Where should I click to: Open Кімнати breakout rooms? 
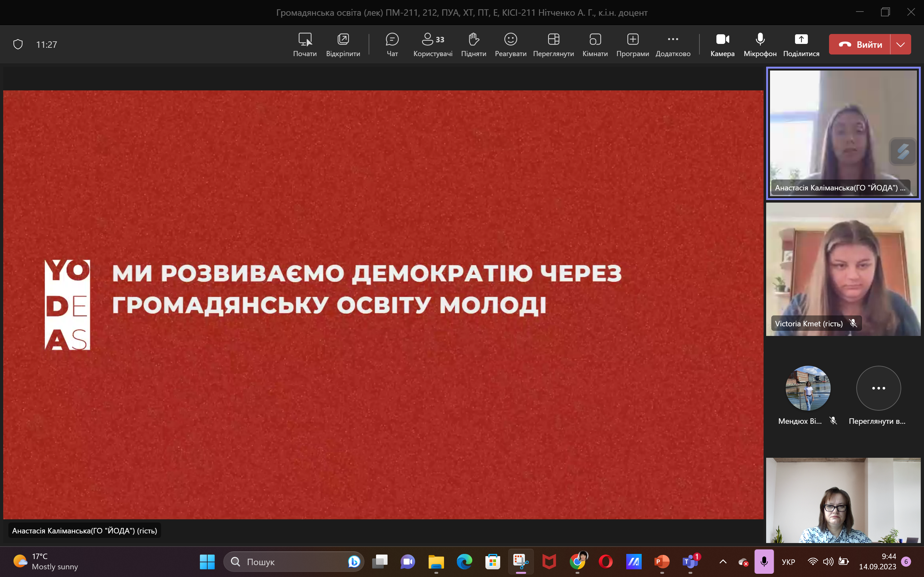tap(595, 44)
